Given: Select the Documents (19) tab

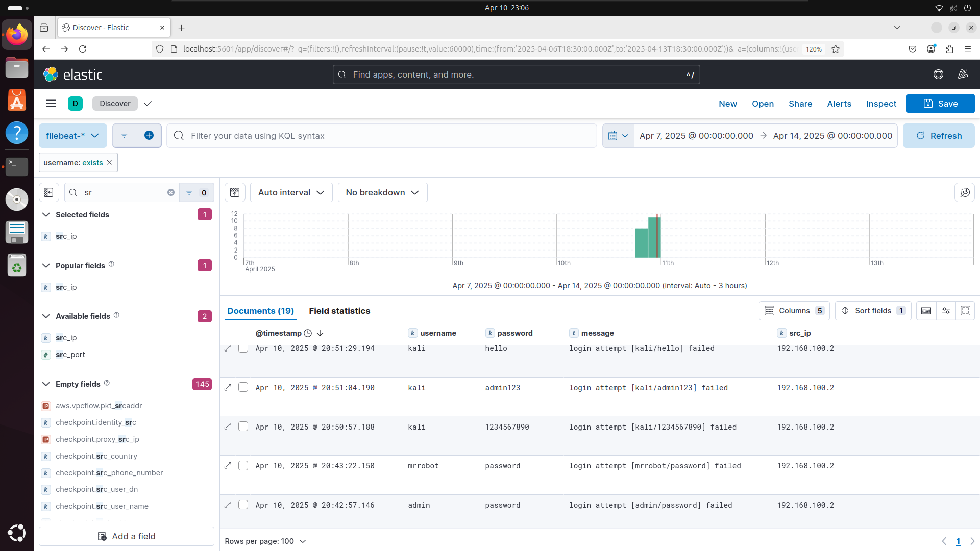Looking at the screenshot, I should pyautogui.click(x=260, y=311).
